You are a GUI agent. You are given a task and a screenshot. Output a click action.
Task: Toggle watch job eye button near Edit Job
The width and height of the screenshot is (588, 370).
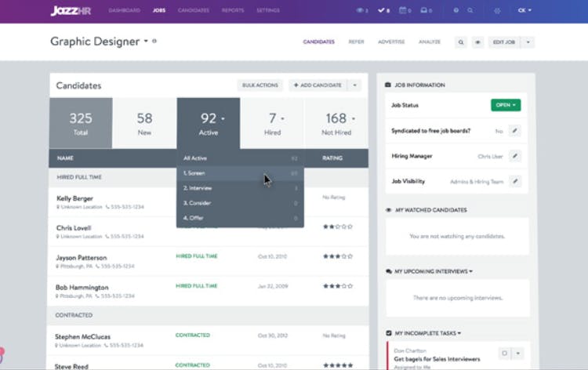477,42
